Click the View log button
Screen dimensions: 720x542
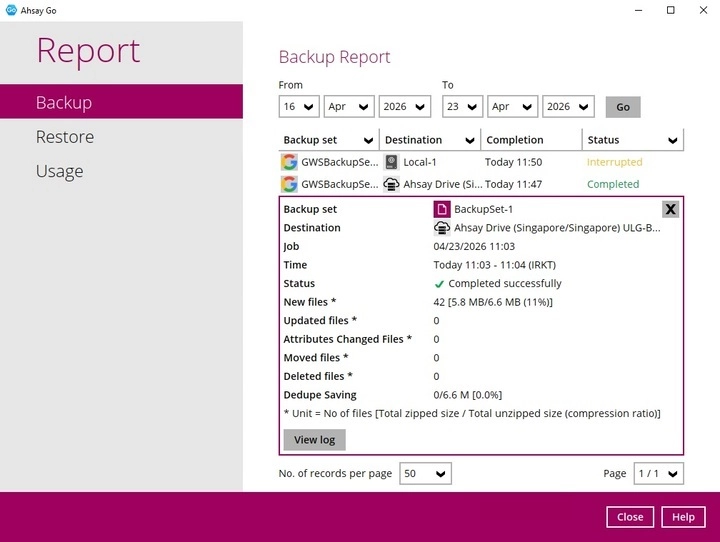[x=315, y=440]
